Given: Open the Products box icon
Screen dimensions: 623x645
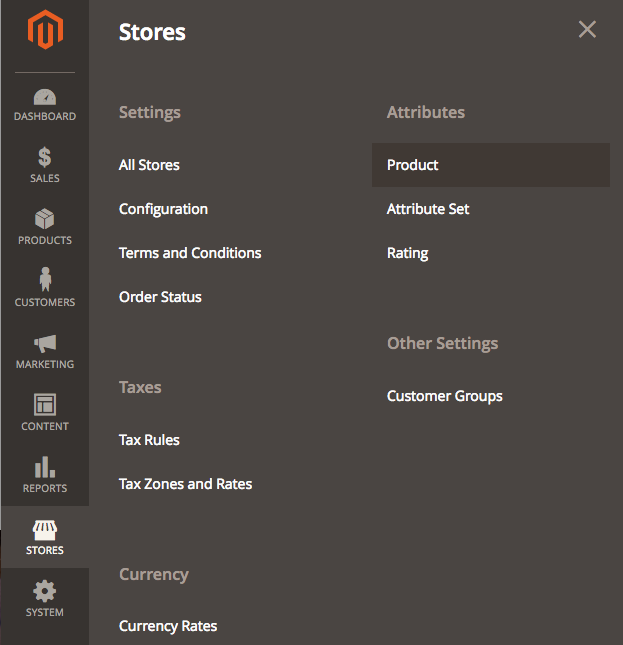Looking at the screenshot, I should pos(45,218).
